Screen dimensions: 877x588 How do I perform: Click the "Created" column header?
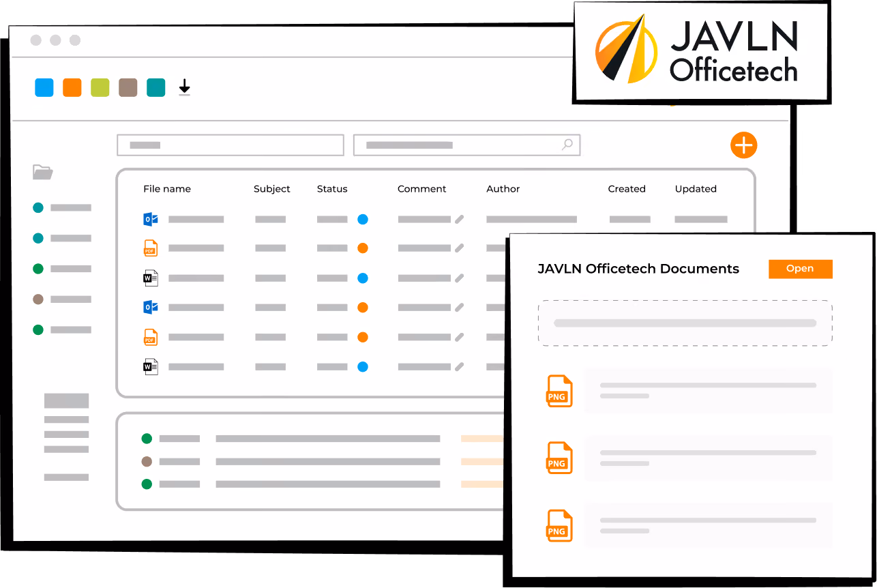[x=627, y=189]
